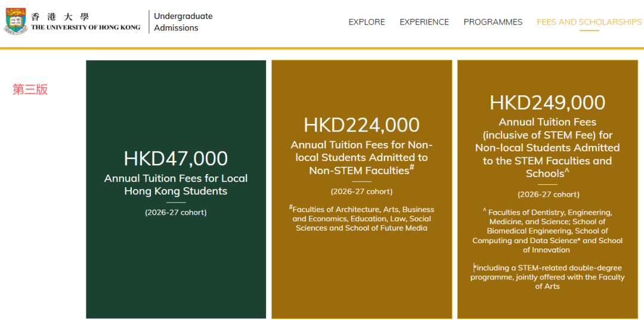Viewport: 644px width, 320px height.
Task: Click the HKD47,000 amount
Action: 176,159
